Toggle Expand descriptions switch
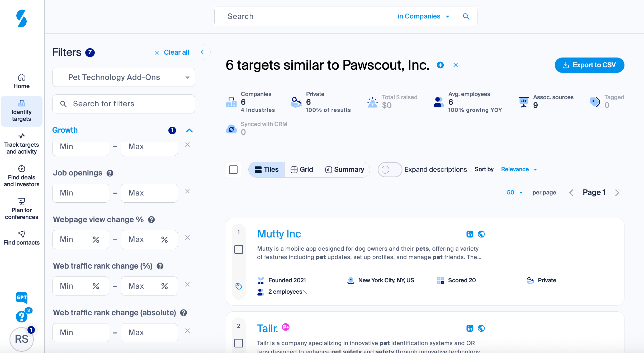This screenshot has width=644, height=353. [x=390, y=169]
